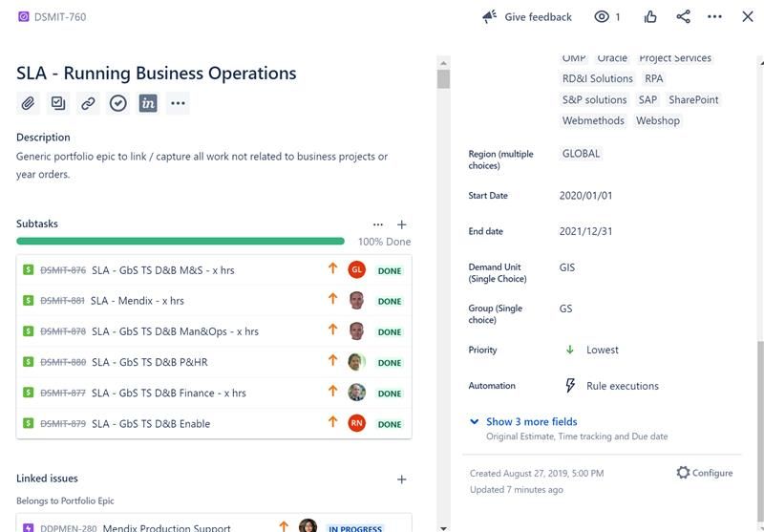Edit the End date 2021/12/31
The width and height of the screenshot is (764, 532).
[x=585, y=231]
